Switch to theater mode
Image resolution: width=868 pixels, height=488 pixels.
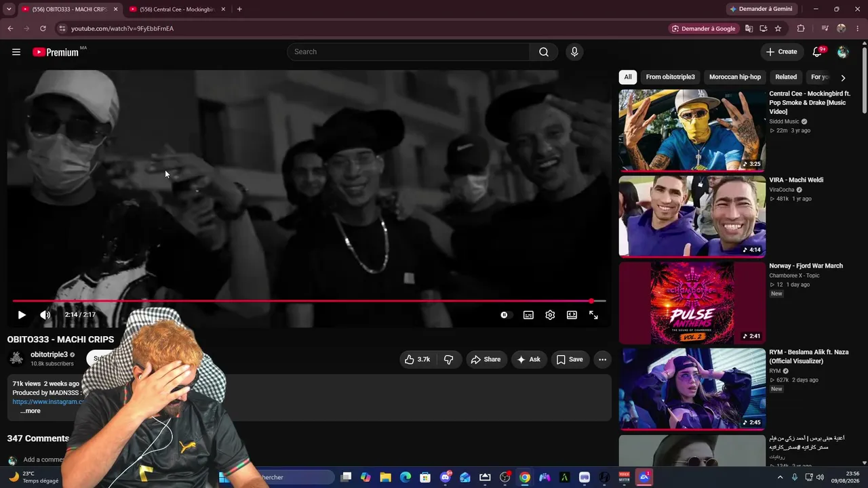(572, 315)
